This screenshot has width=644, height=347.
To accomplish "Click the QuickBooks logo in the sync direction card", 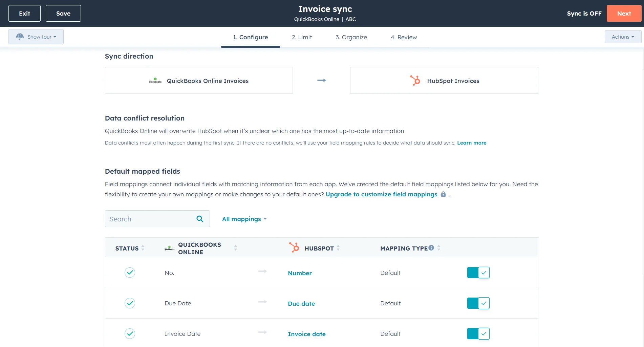I will 155,81.
